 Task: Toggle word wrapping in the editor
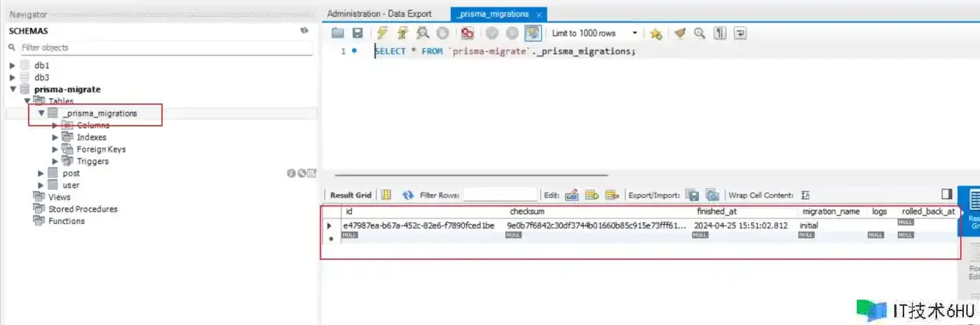click(x=740, y=33)
